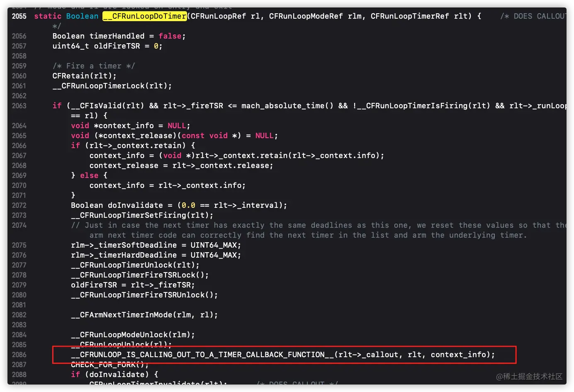
Task: Click __CFArmNextTimerInMode(rlm, rl); statement
Action: pyautogui.click(x=144, y=315)
